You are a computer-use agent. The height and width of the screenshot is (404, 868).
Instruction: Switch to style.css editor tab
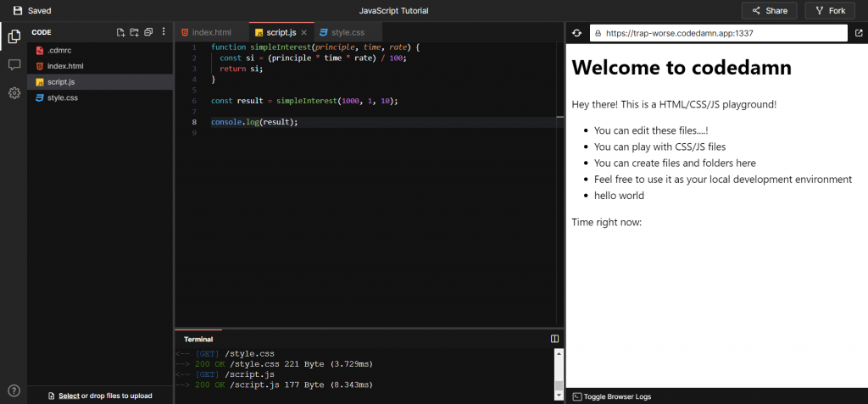tap(348, 33)
